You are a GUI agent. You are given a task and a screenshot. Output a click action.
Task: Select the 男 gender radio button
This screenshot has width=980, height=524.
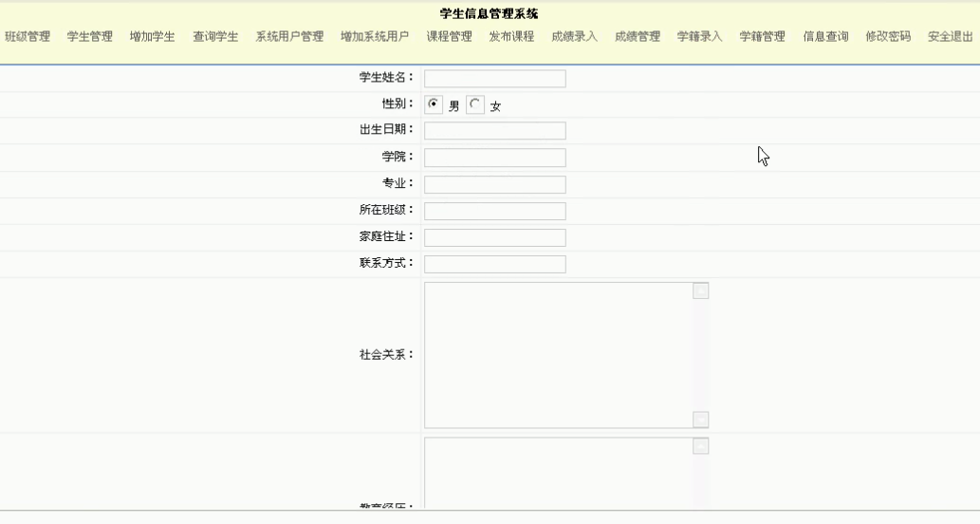[434, 104]
